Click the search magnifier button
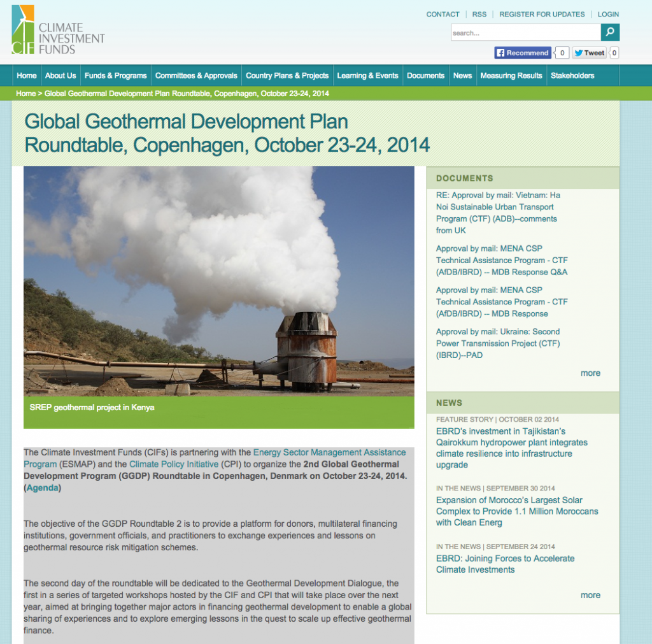652x644 pixels. tap(610, 32)
